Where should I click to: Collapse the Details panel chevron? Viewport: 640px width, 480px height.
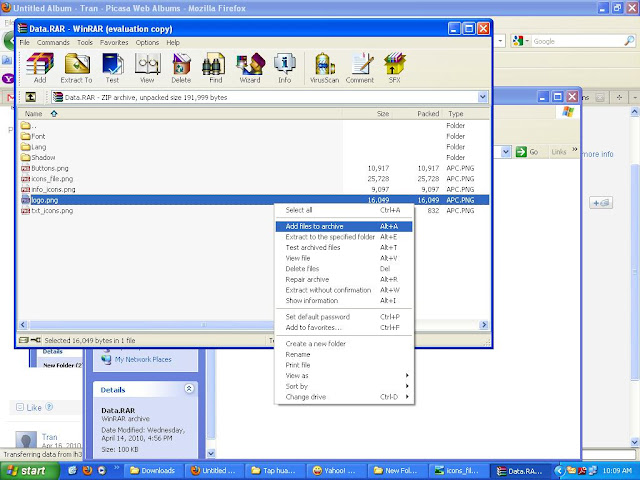click(190, 387)
